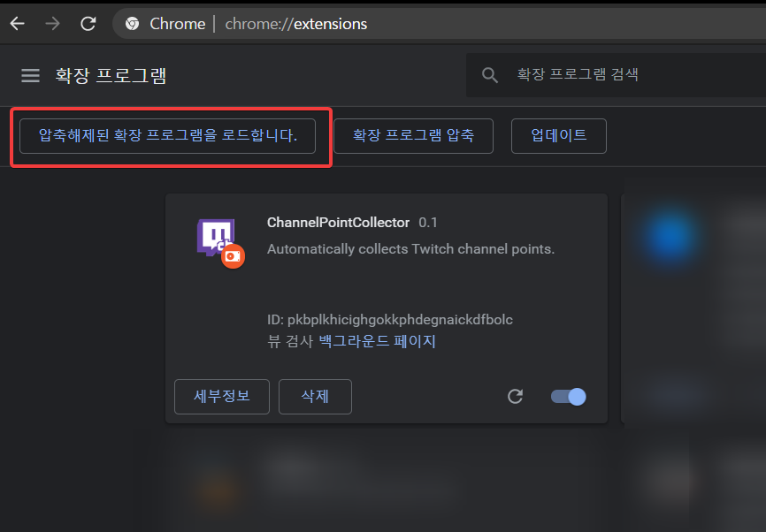Open ChannelPointCollector 세부정보 details

pos(221,397)
